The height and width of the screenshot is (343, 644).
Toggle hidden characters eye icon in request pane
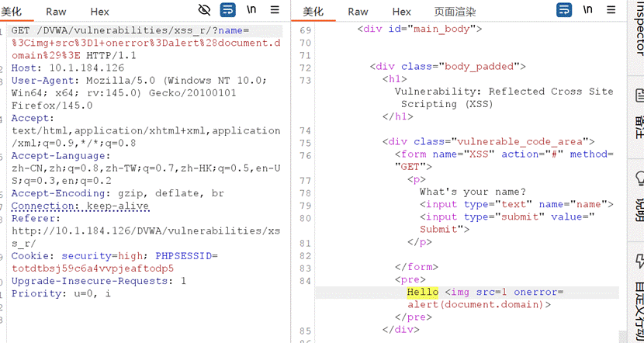click(x=204, y=10)
